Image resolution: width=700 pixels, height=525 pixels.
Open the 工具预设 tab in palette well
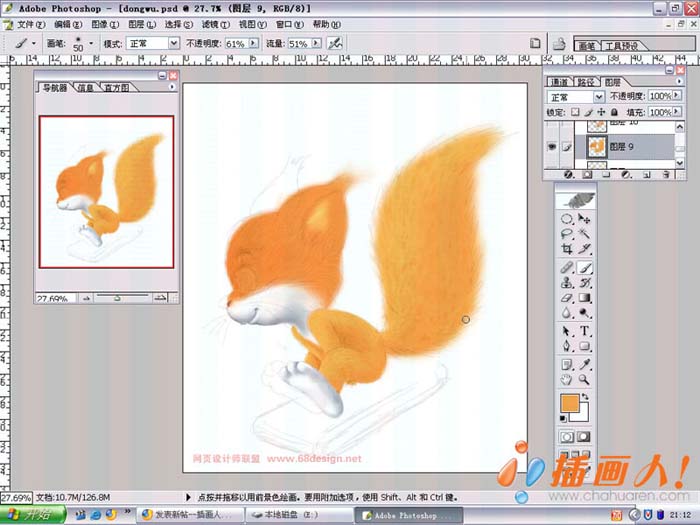(x=621, y=46)
